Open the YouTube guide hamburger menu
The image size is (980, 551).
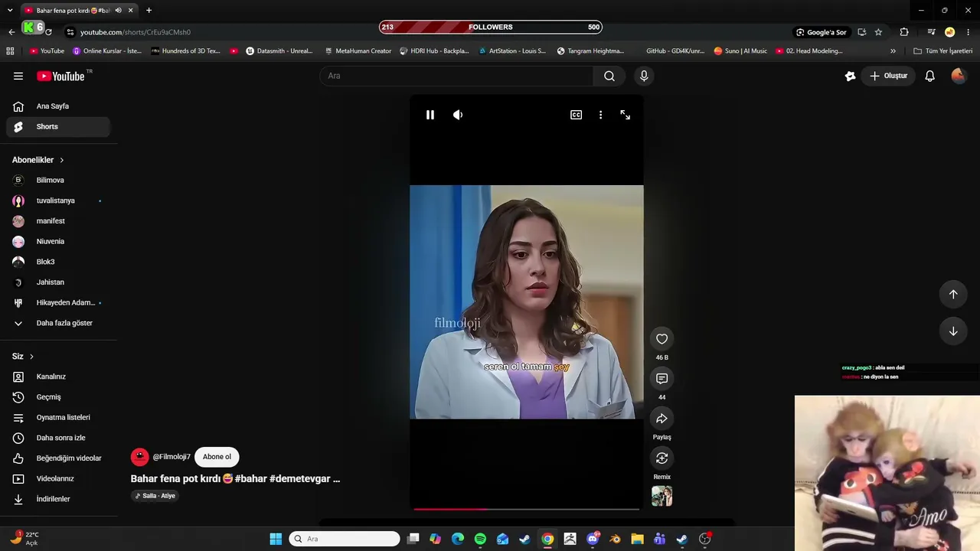(x=18, y=76)
